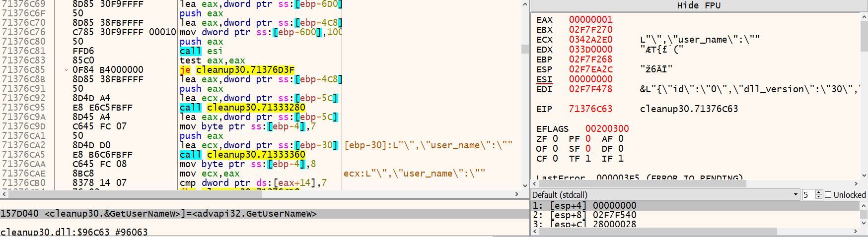868x237 pixels.
Task: Enable the Unlocked checkbox
Action: [828, 195]
